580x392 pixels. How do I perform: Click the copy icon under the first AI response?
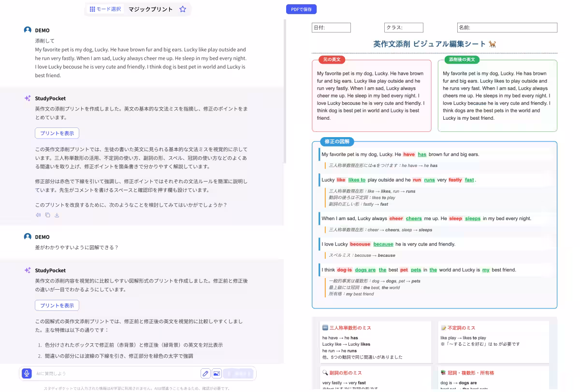(47, 215)
